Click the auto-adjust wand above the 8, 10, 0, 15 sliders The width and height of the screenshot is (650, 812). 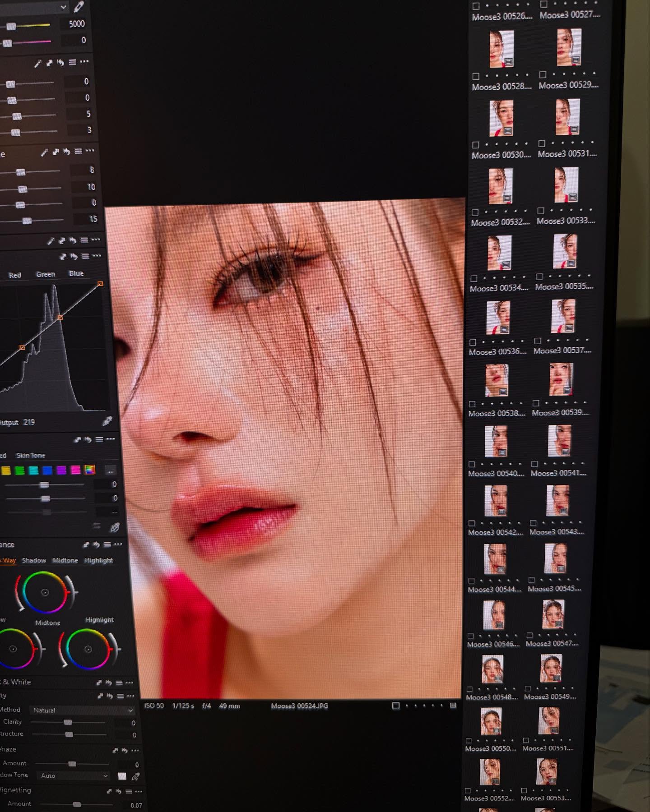[x=44, y=152]
